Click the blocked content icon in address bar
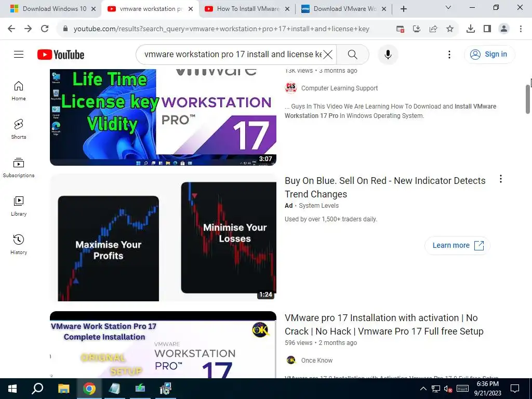 tap(401, 29)
